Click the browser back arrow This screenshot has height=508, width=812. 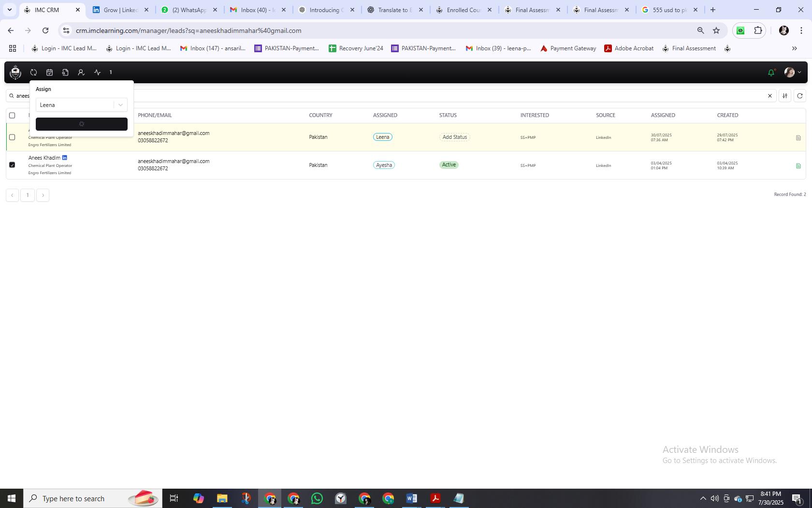[x=11, y=30]
